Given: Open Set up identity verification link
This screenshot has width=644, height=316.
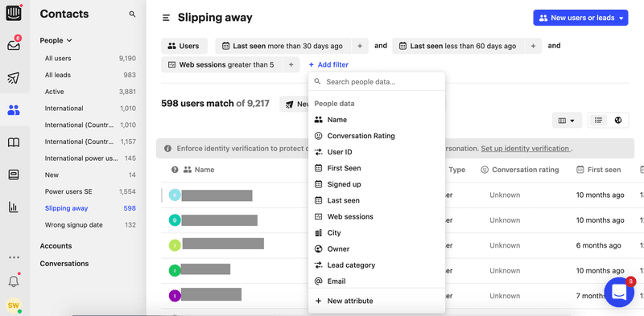Looking at the screenshot, I should pos(526,149).
